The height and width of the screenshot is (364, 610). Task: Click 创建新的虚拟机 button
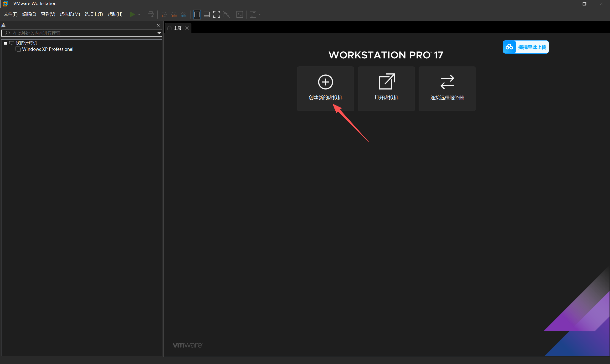pos(325,88)
